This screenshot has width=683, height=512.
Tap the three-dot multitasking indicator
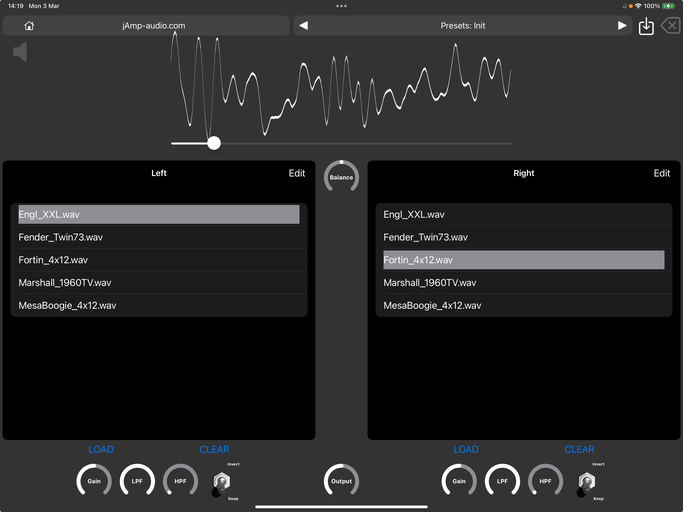tap(342, 6)
